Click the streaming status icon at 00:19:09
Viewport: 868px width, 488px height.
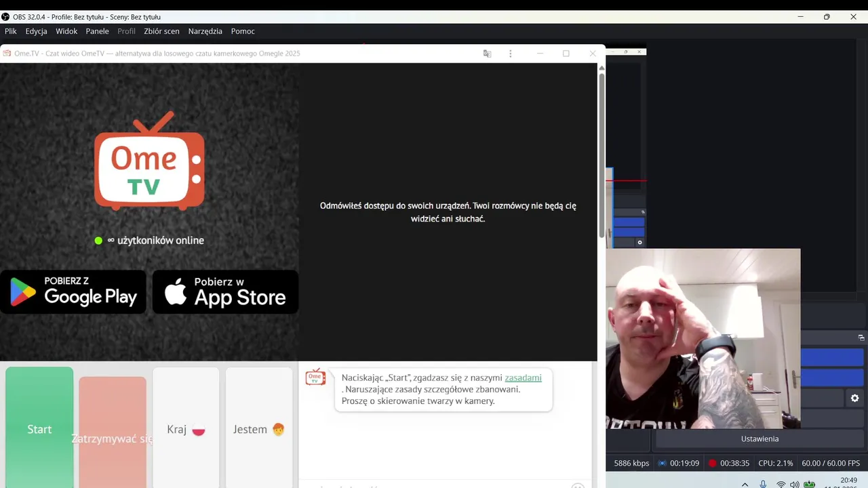(662, 464)
